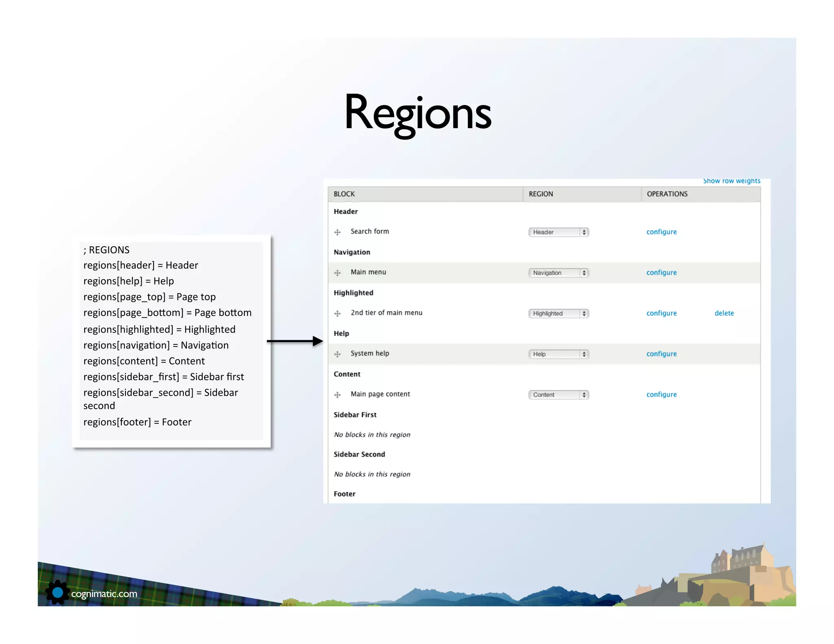Open the Highlighted region dropdown
The height and width of the screenshot is (644, 834).
[558, 314]
